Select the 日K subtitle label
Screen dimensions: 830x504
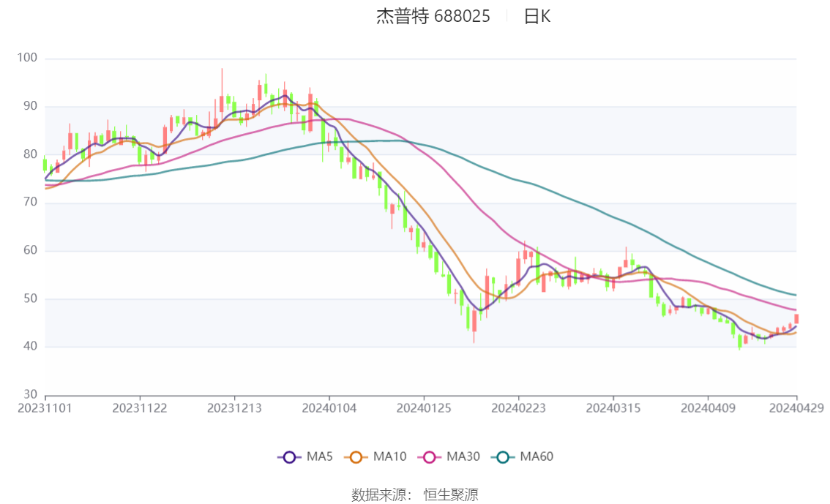(537, 16)
